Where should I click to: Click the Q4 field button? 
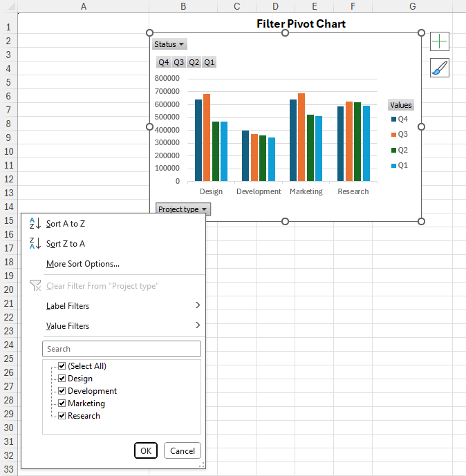pyautogui.click(x=163, y=62)
